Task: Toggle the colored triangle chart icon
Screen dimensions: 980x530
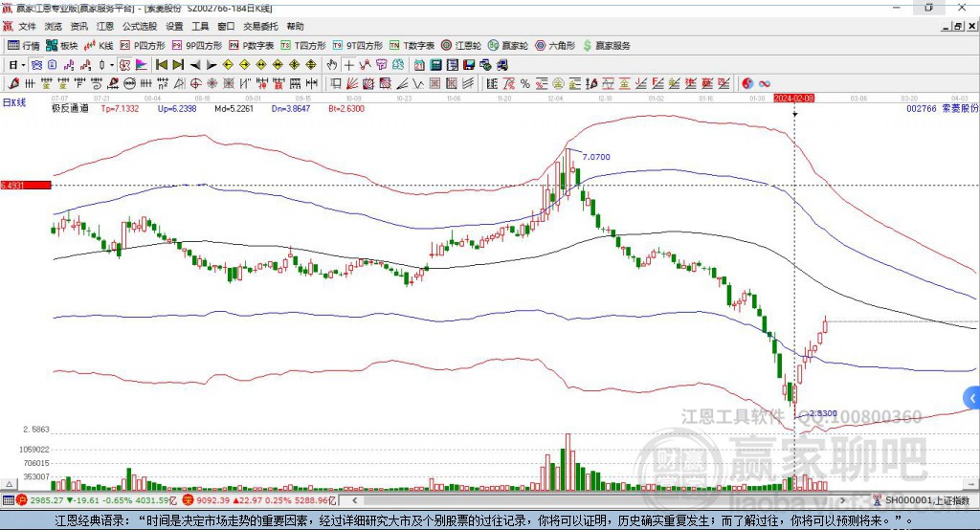Action: click(142, 65)
